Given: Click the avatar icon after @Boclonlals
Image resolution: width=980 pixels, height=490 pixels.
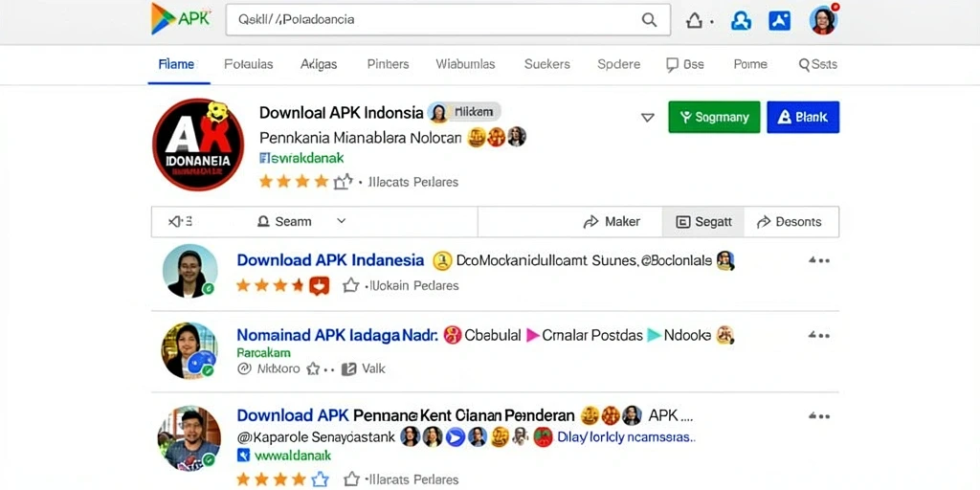Looking at the screenshot, I should [725, 260].
